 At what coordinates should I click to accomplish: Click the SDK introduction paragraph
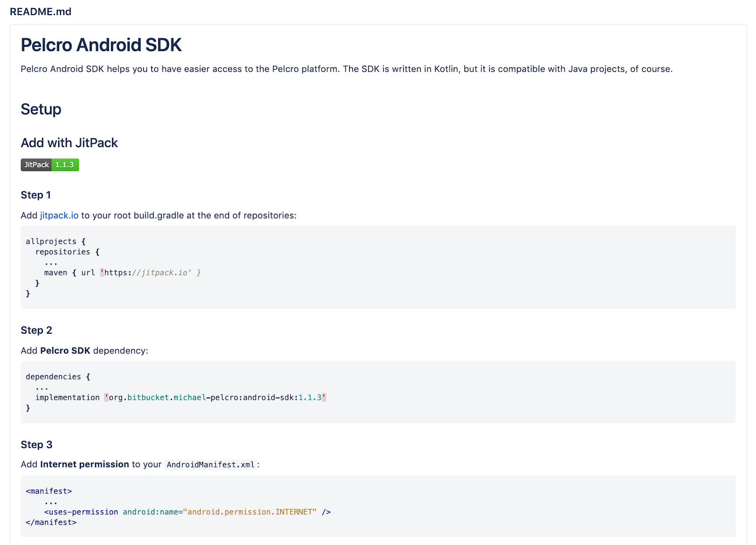coord(346,69)
